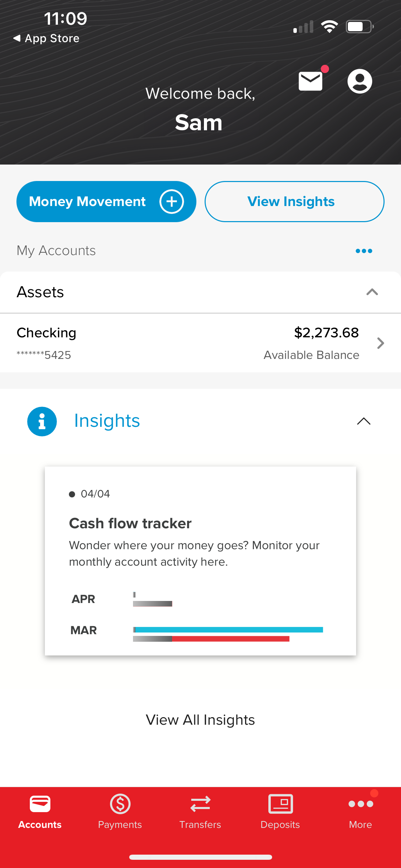Tap the View All Insights link
The image size is (401, 868).
point(200,720)
